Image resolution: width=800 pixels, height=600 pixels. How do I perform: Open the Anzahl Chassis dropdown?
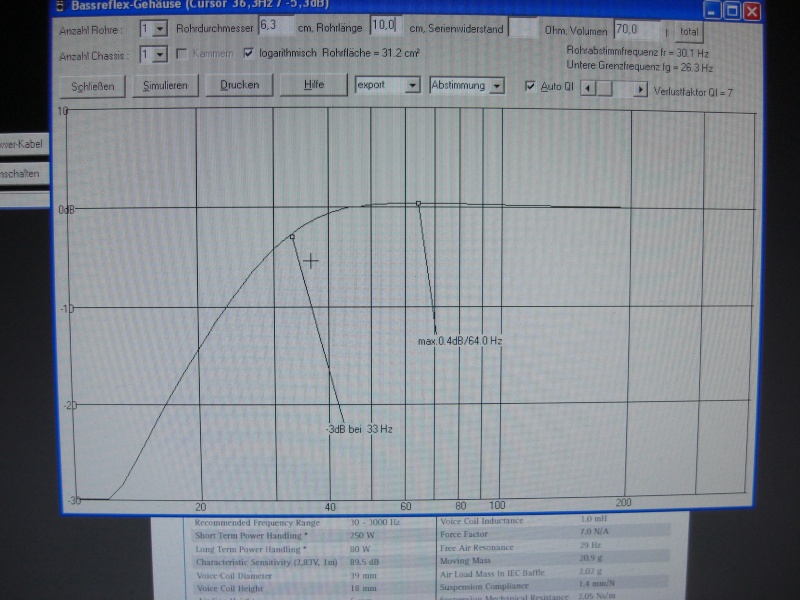[160, 54]
